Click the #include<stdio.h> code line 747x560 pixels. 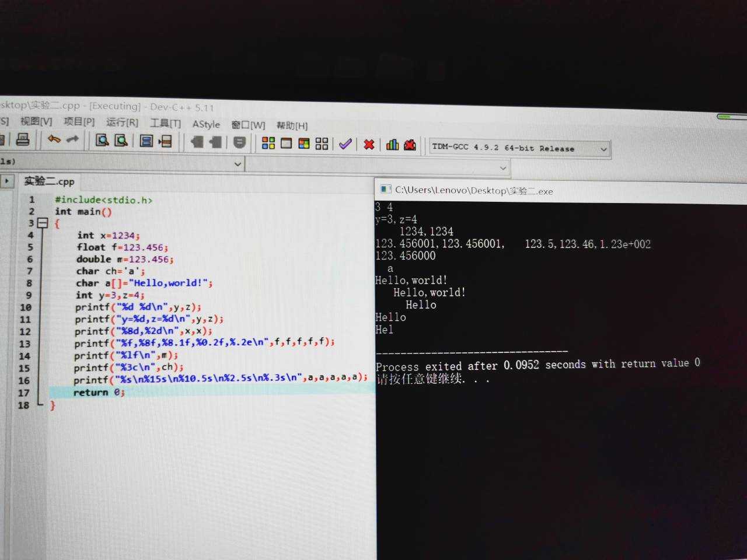coord(103,200)
